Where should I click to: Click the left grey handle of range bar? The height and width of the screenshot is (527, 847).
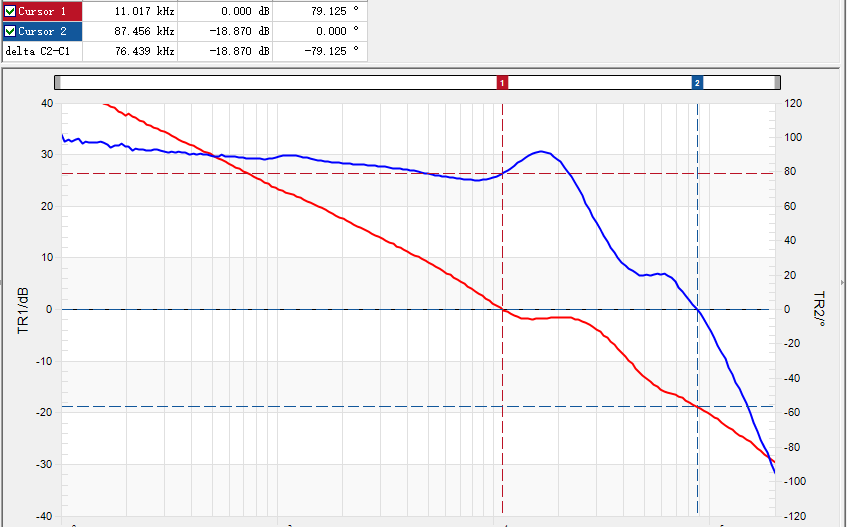pos(58,83)
